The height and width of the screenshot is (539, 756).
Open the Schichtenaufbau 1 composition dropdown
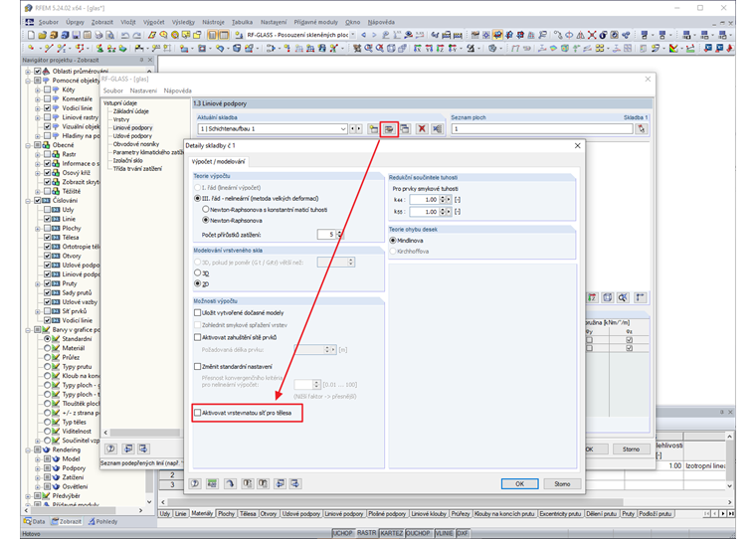point(343,128)
